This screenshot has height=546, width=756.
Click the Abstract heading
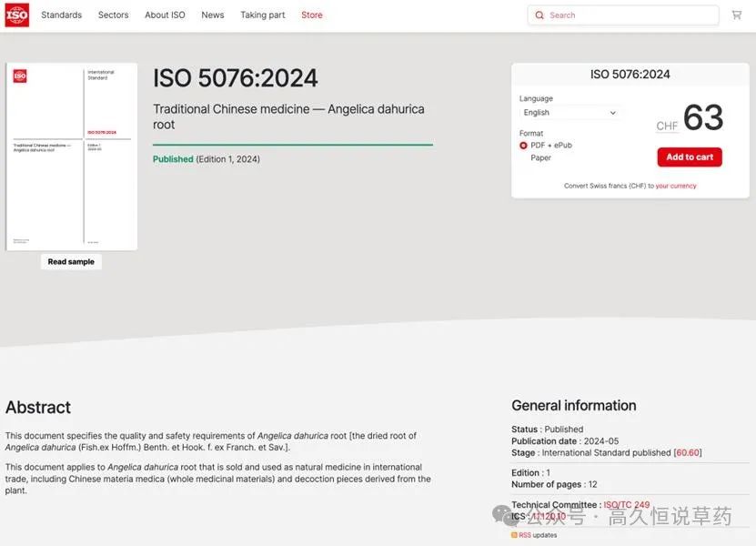click(x=38, y=408)
